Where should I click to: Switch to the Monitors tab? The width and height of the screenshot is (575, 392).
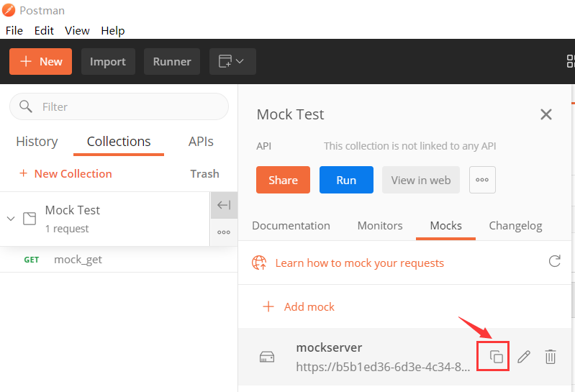tap(380, 225)
